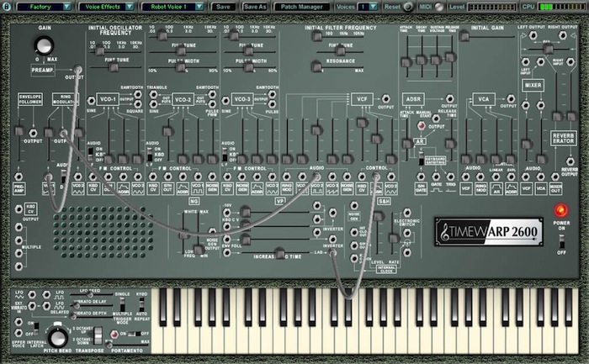Click the Envelope Follower output jack

33,133
